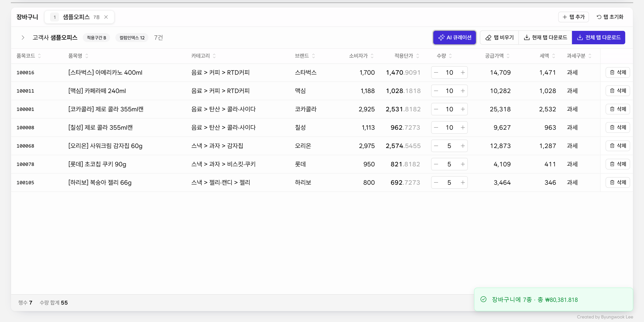Click 전체 탭 다운로드 button
Viewport: 644px width, 322px height.
tap(599, 38)
